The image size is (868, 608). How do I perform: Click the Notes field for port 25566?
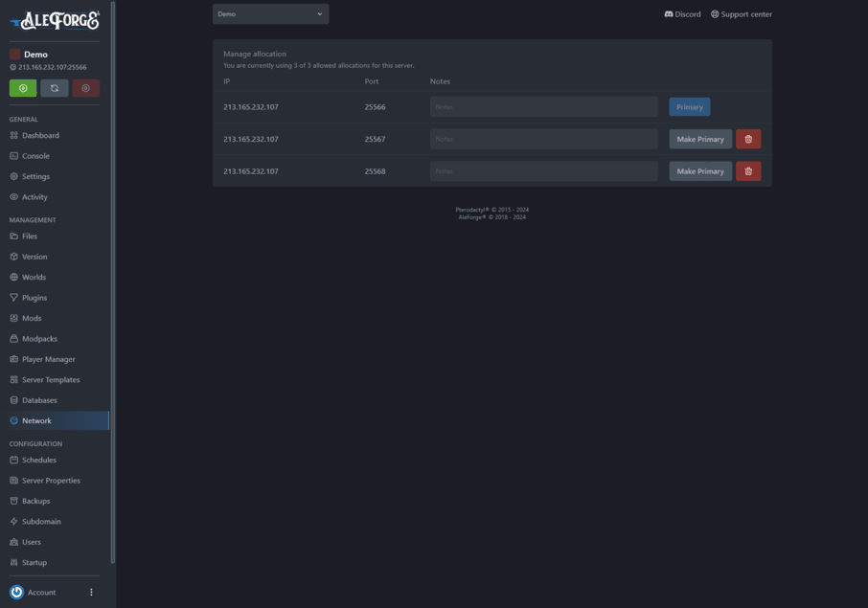click(x=543, y=107)
